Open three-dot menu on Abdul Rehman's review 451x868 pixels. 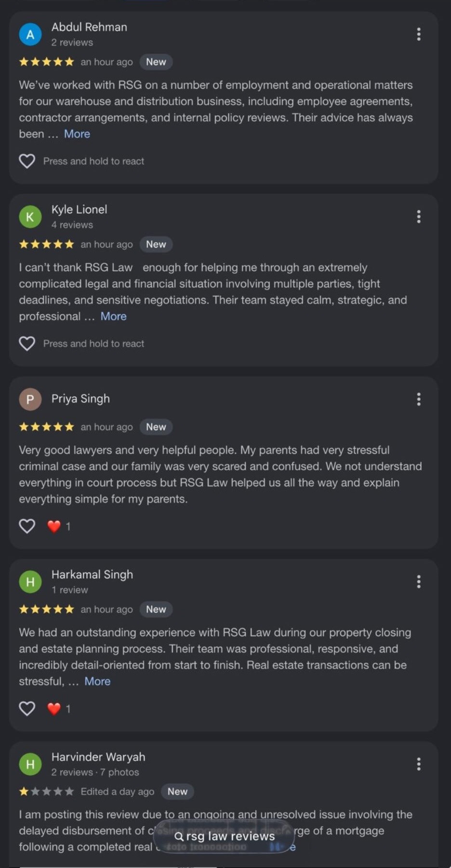418,34
